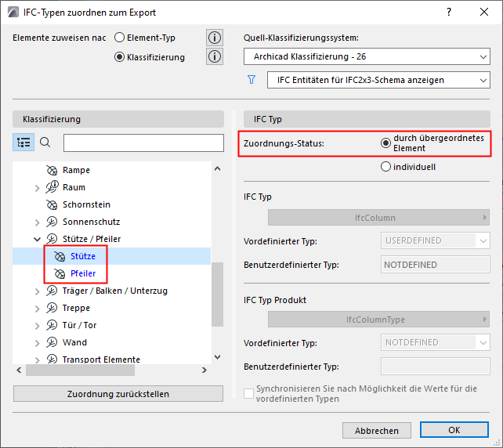Screen dimensions: 503x448
Task: Click the Klassifizierung panel header
Action: (x=118, y=119)
